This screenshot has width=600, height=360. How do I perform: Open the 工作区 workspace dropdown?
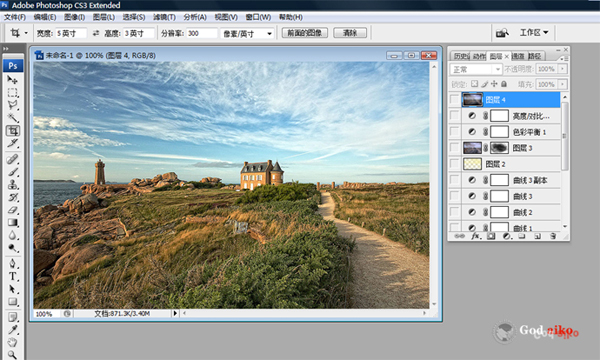point(534,33)
